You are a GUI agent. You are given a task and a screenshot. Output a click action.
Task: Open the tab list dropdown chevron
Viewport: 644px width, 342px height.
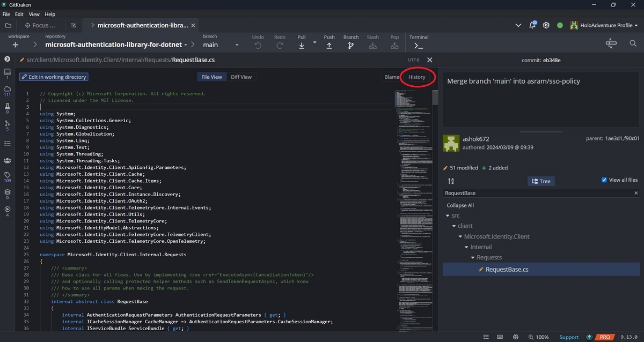pos(518,25)
